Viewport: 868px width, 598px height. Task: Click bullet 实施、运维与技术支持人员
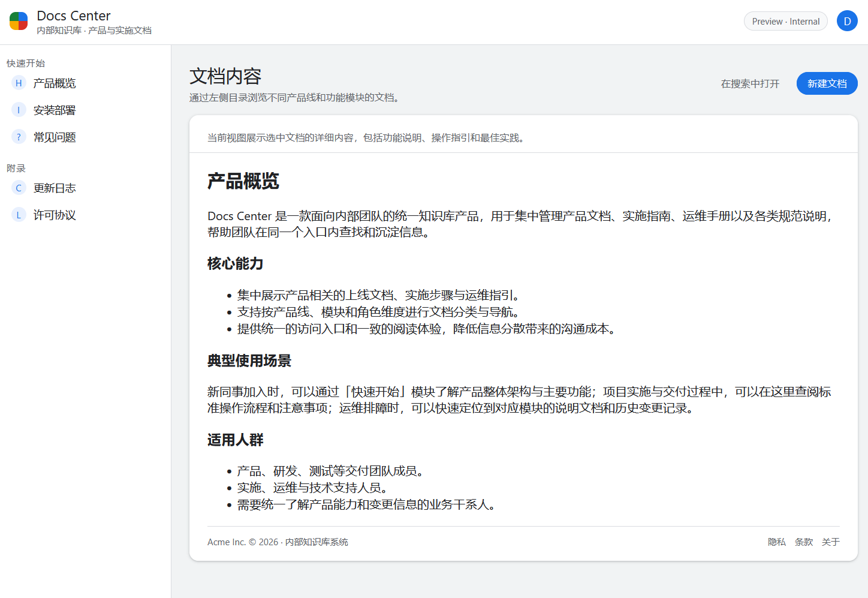(x=313, y=488)
